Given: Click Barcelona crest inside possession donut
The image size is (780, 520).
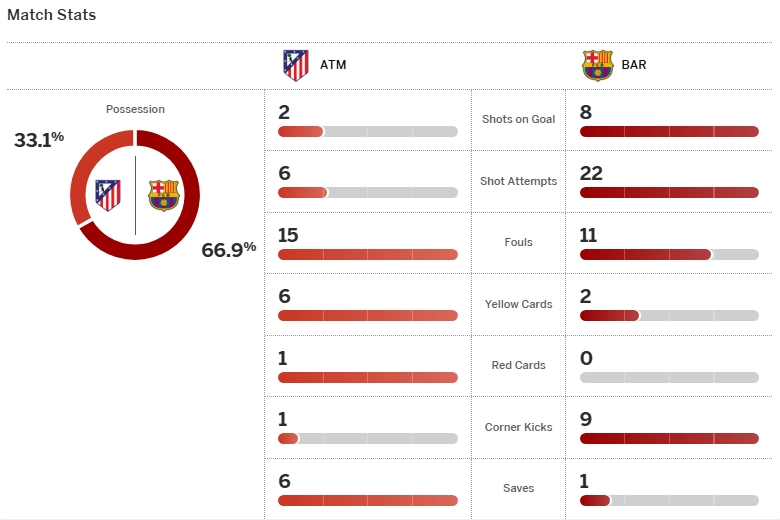Looking at the screenshot, I should pyautogui.click(x=163, y=195).
